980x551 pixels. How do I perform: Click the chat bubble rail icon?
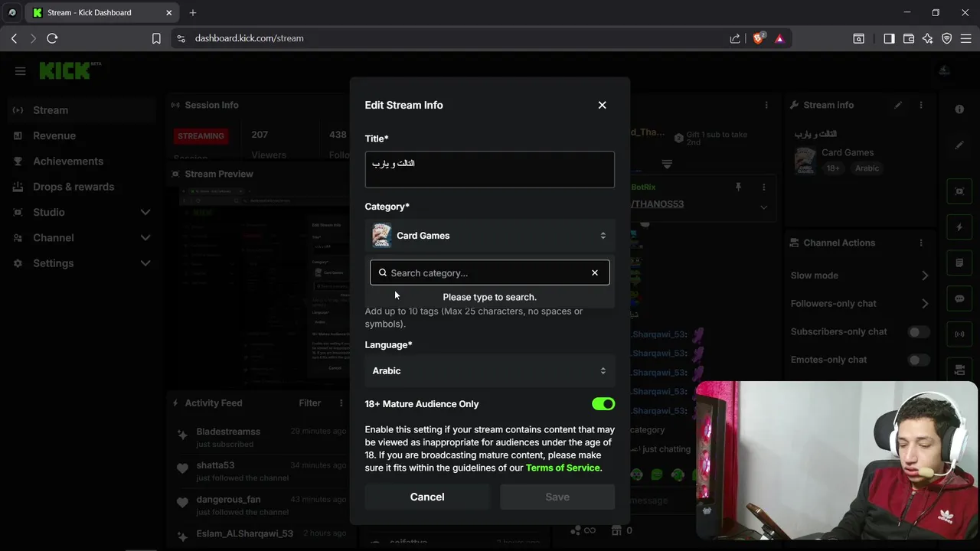click(x=959, y=298)
